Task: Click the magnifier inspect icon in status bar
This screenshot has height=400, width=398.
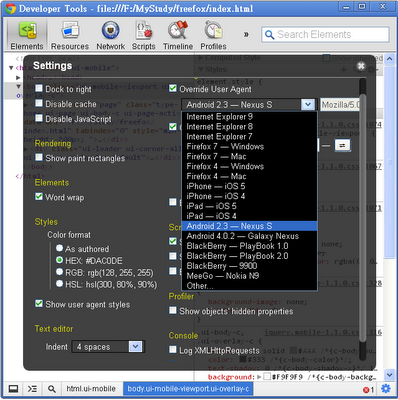Action: (51, 389)
